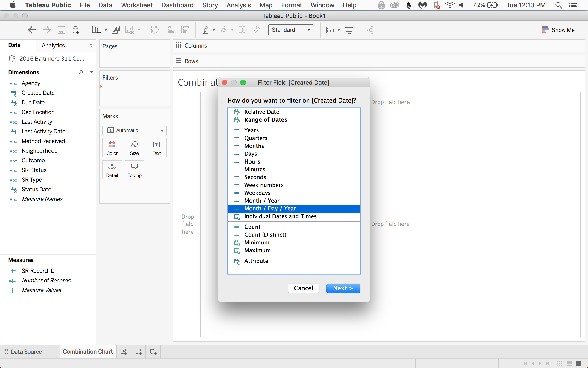The image size is (588, 368).
Task: Open the Clear Sheet dropdown arrow
Action: (139, 30)
